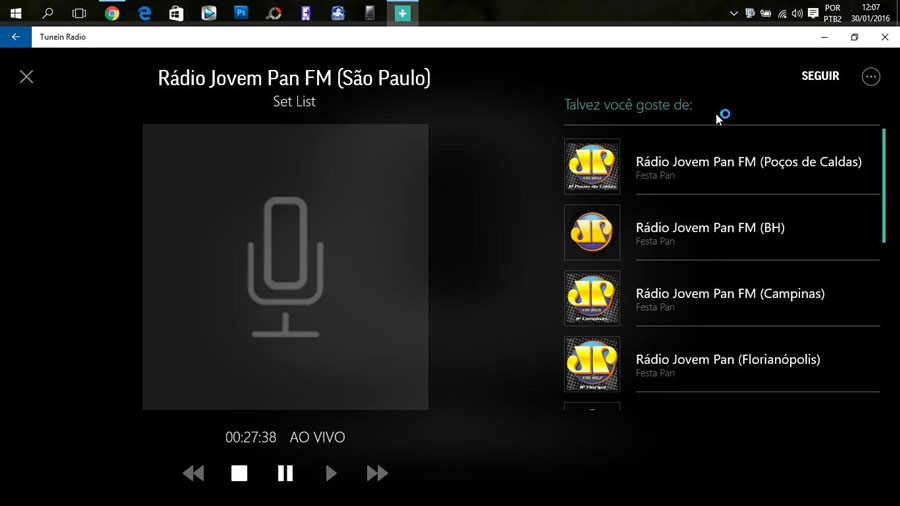Viewport: 900px width, 506px height.
Task: Open Task View from taskbar
Action: click(79, 13)
